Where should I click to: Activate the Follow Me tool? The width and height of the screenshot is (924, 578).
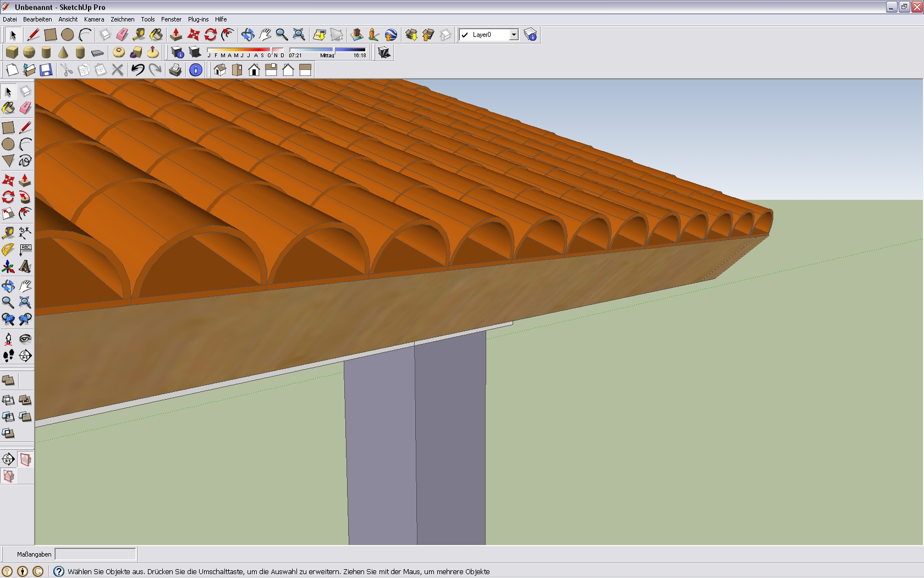25,197
